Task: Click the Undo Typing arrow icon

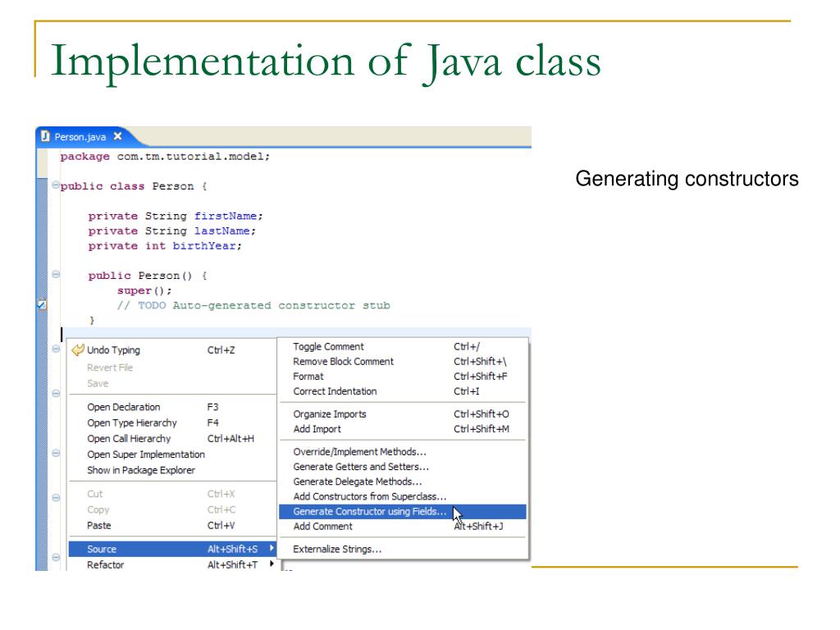Action: [78, 349]
